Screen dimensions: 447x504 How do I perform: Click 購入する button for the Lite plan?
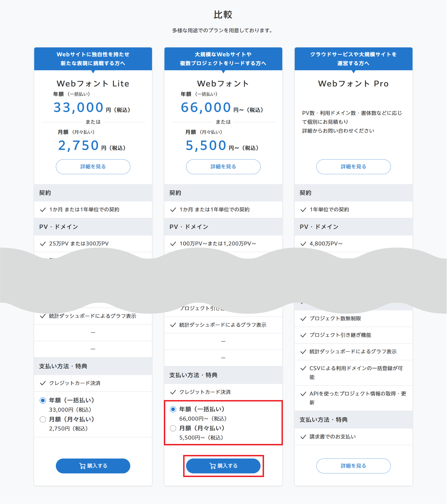93,466
